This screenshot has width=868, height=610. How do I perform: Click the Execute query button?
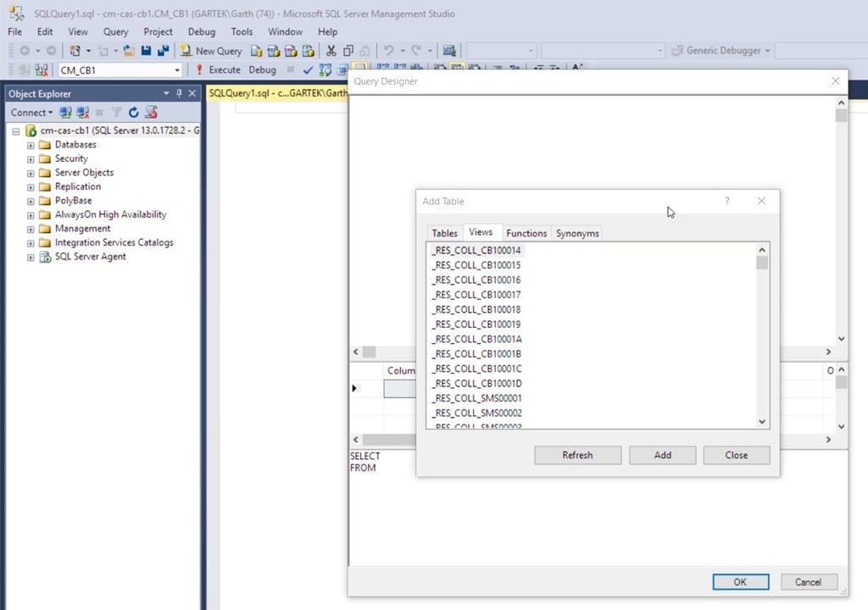[x=218, y=69]
